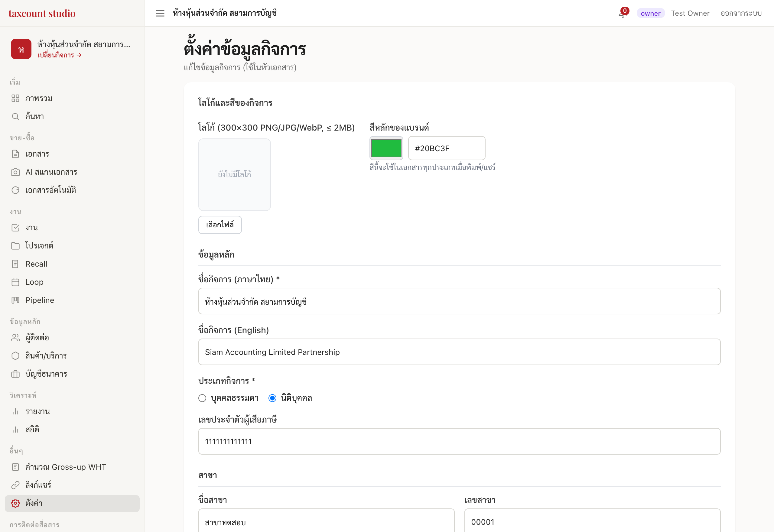This screenshot has width=774, height=532.
Task: Click the เอกสารอัตโนมัติ refresh icon
Action: click(x=15, y=190)
